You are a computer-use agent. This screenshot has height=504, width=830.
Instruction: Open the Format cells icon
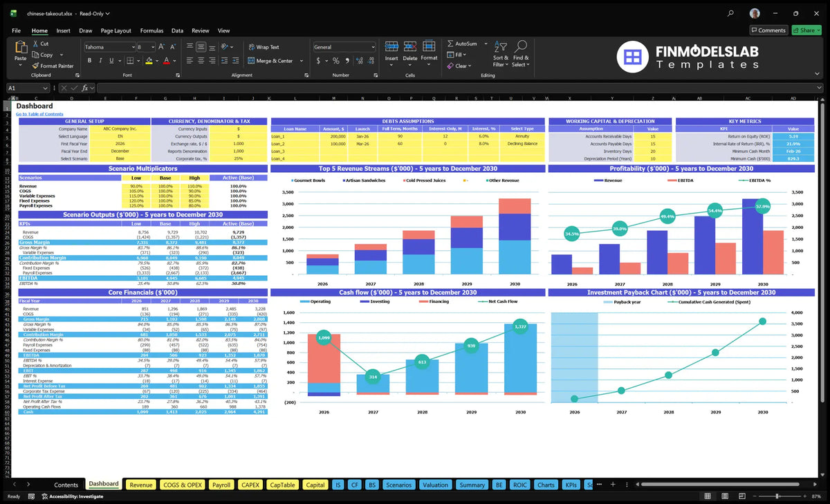pyautogui.click(x=429, y=46)
